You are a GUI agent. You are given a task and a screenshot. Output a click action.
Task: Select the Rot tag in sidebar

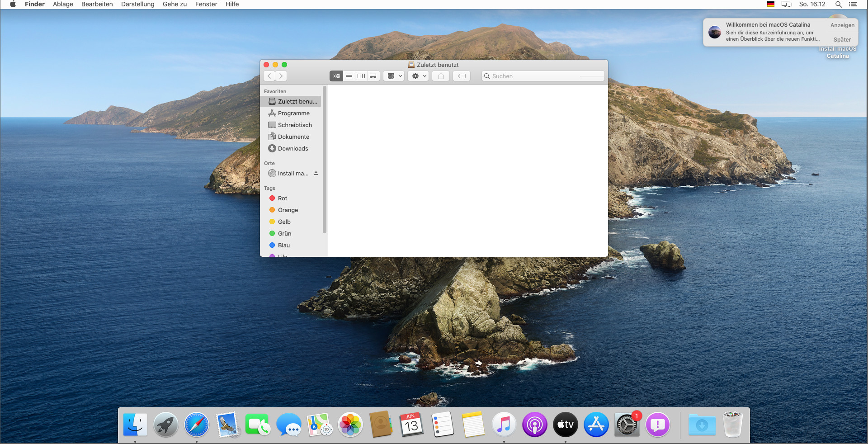coord(283,198)
